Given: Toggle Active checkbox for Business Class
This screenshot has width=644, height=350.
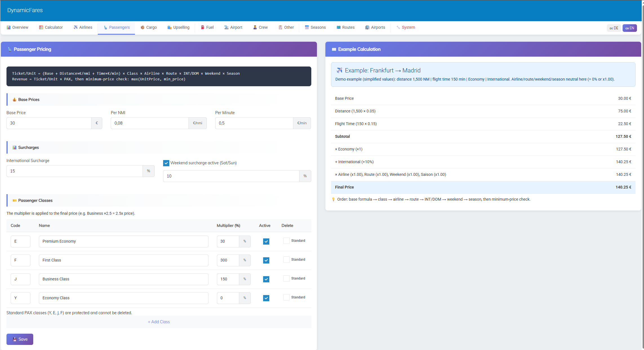Looking at the screenshot, I should click(x=266, y=279).
